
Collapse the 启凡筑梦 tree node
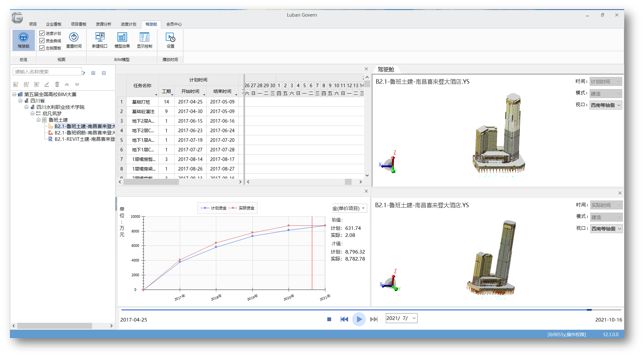tap(33, 113)
